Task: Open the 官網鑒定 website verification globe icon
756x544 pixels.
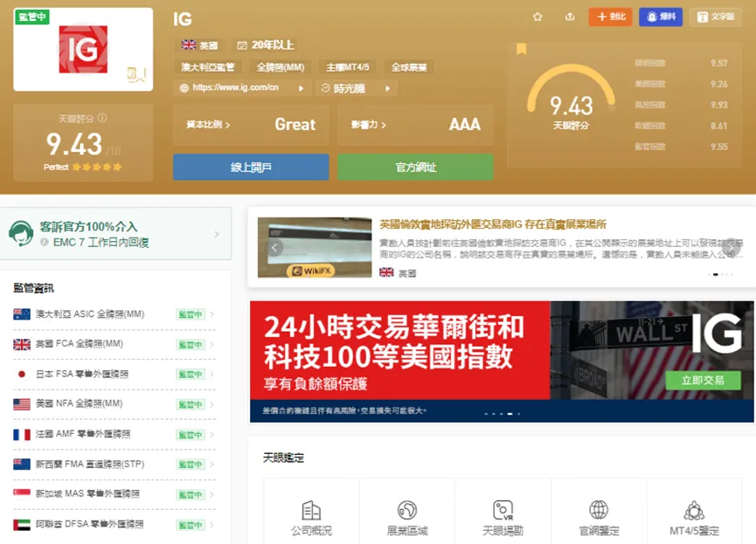Action: click(599, 510)
